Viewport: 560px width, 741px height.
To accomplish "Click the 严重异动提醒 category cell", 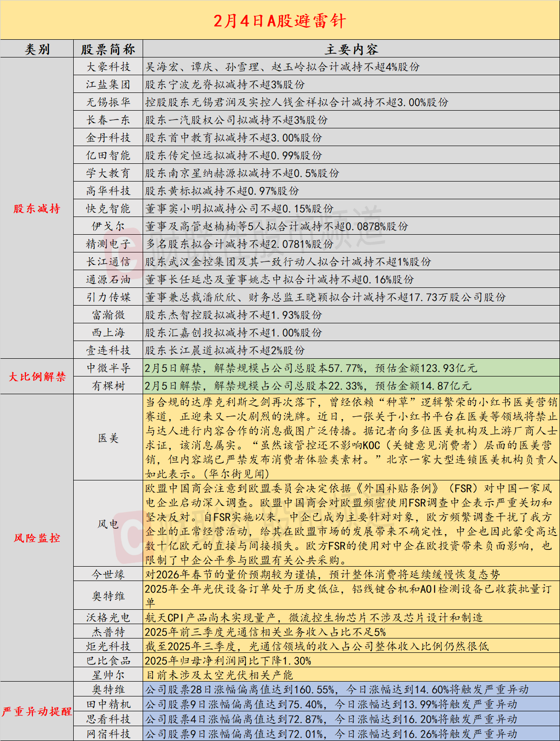I will (37, 711).
